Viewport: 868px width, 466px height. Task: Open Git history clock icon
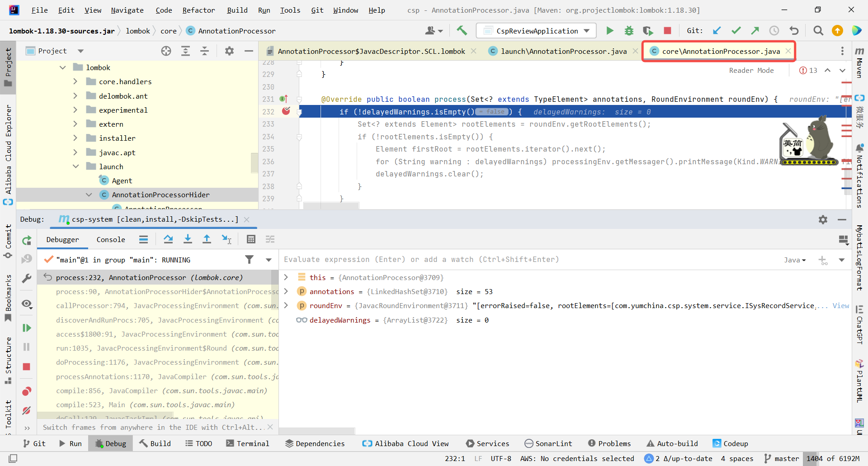774,30
